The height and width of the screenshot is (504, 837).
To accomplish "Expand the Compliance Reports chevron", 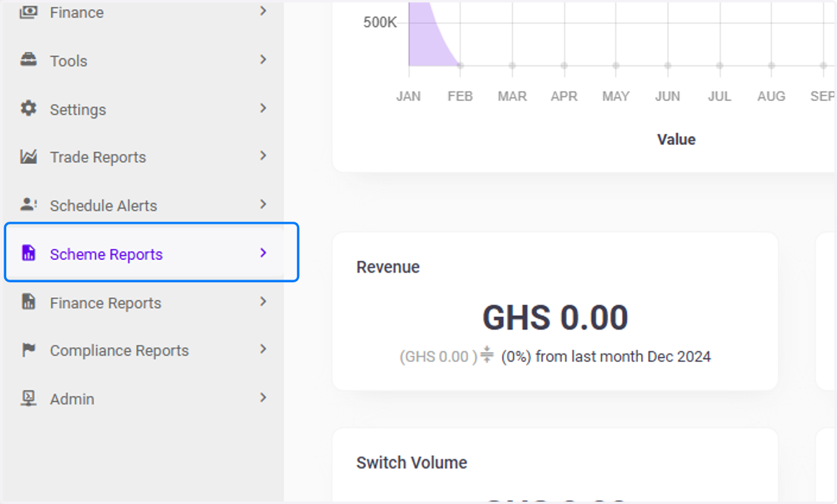I will pos(263,349).
